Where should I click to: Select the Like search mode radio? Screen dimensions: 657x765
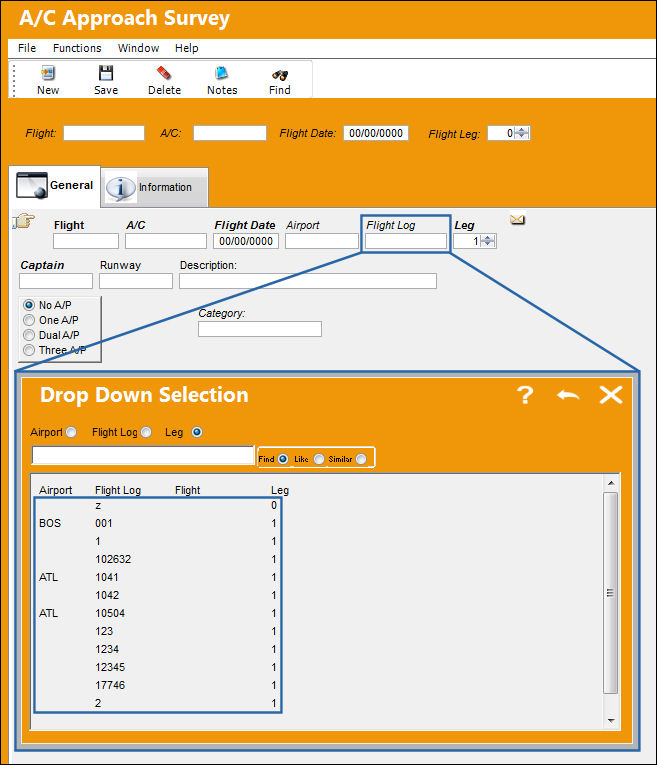(319, 459)
